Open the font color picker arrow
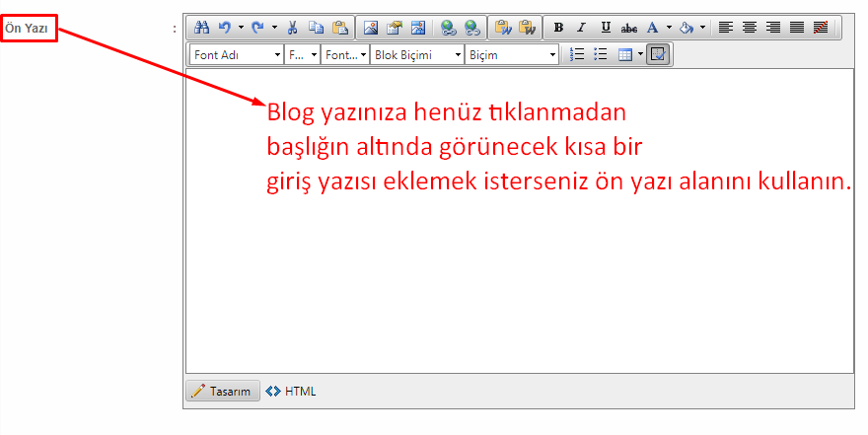Screen dimensions: 868x435 coord(669,27)
